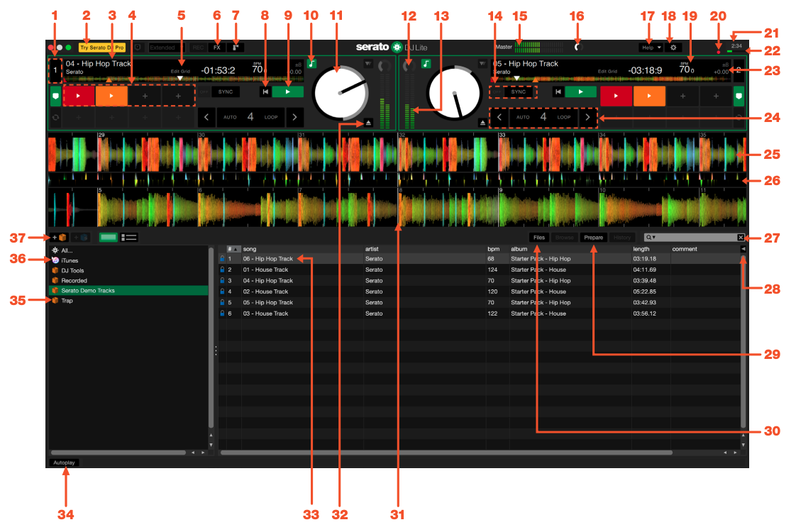Screen dimensions: 796x532
Task: Click the library search input field
Action: tap(695, 238)
